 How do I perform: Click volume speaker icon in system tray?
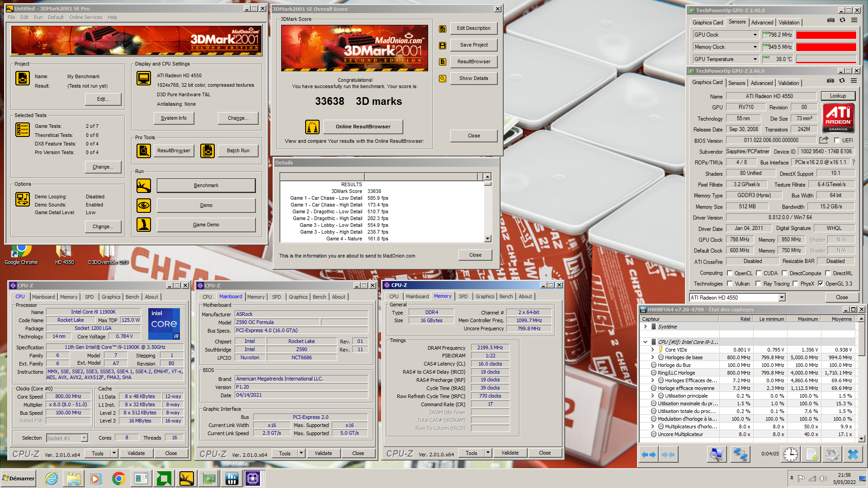pyautogui.click(x=823, y=479)
